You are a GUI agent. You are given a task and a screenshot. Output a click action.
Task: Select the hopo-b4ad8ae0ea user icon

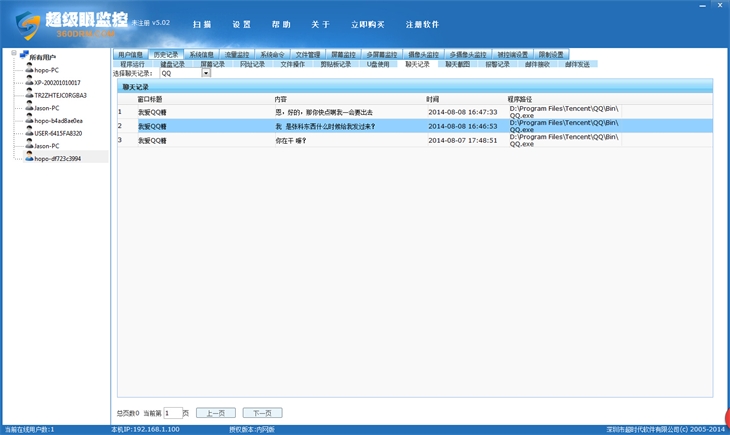tap(28, 119)
